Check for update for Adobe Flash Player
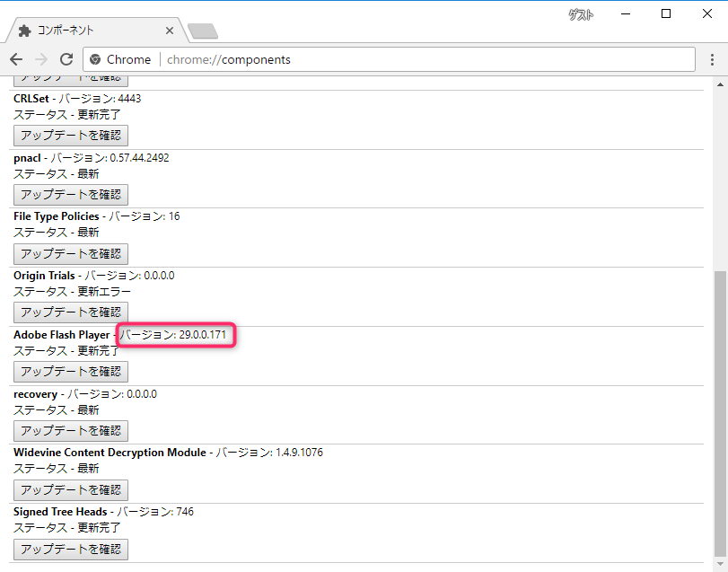The image size is (728, 572). [71, 372]
